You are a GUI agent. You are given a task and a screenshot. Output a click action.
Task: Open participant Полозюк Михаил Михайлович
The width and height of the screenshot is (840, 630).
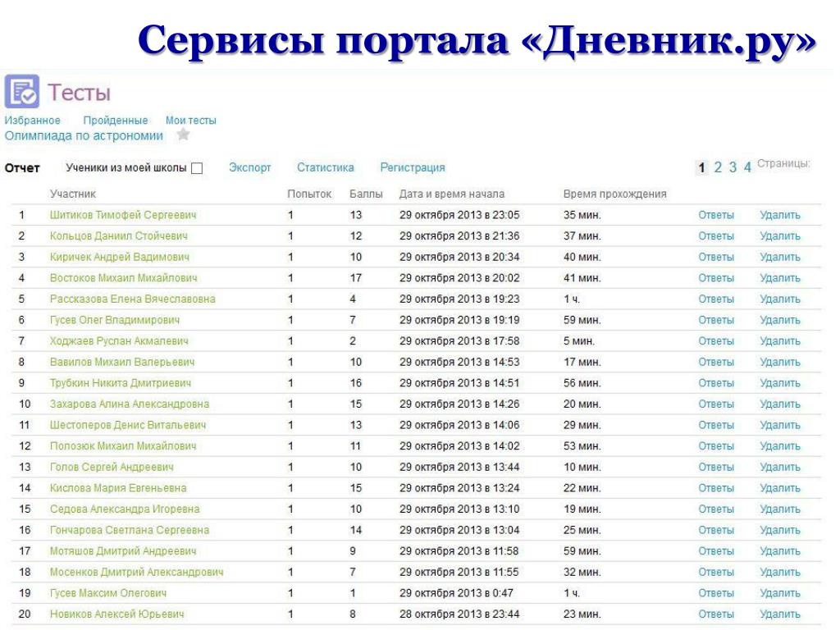[x=123, y=446]
